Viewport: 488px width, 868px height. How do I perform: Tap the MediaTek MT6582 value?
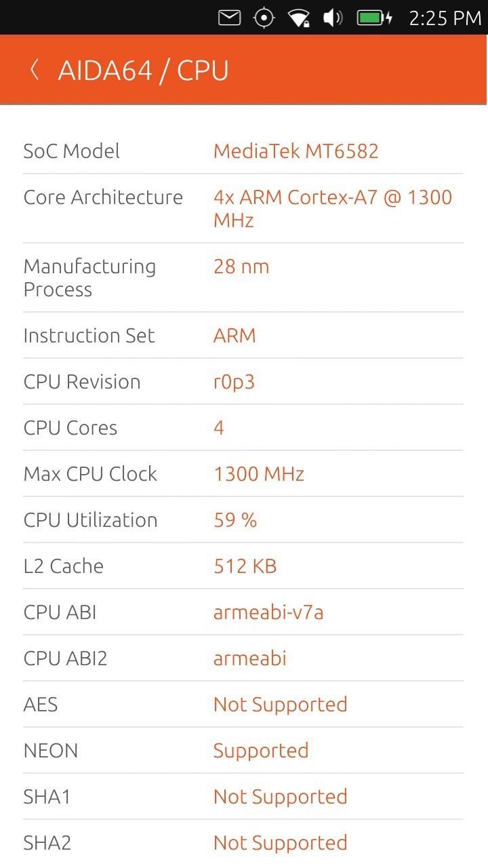pos(296,151)
